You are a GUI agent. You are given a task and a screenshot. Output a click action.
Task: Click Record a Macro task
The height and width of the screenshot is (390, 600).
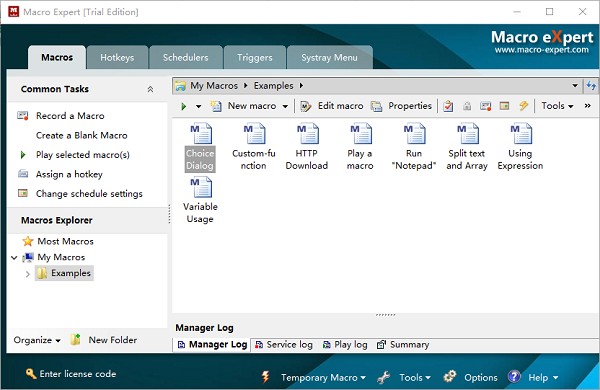(x=70, y=116)
